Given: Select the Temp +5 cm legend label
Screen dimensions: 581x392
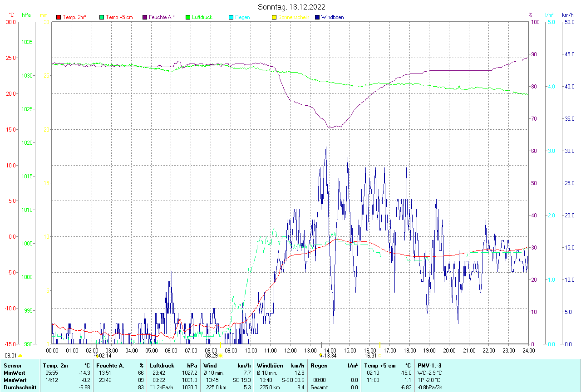Looking at the screenshot, I should [x=119, y=17].
